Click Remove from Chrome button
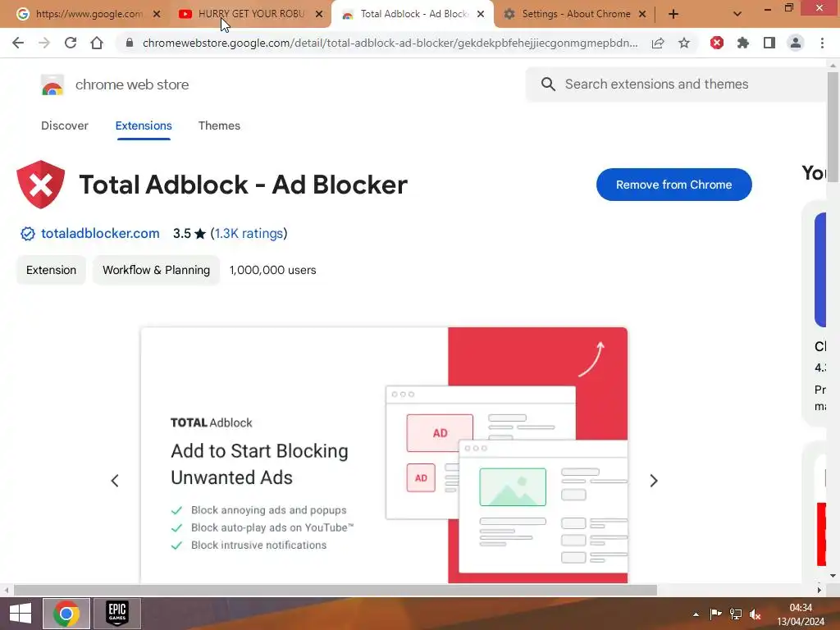 [x=674, y=185]
